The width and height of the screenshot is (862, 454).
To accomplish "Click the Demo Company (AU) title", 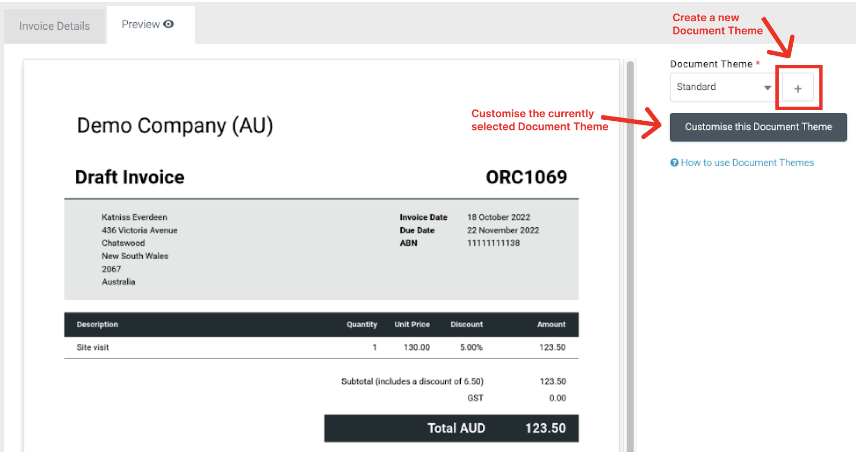I will (175, 126).
